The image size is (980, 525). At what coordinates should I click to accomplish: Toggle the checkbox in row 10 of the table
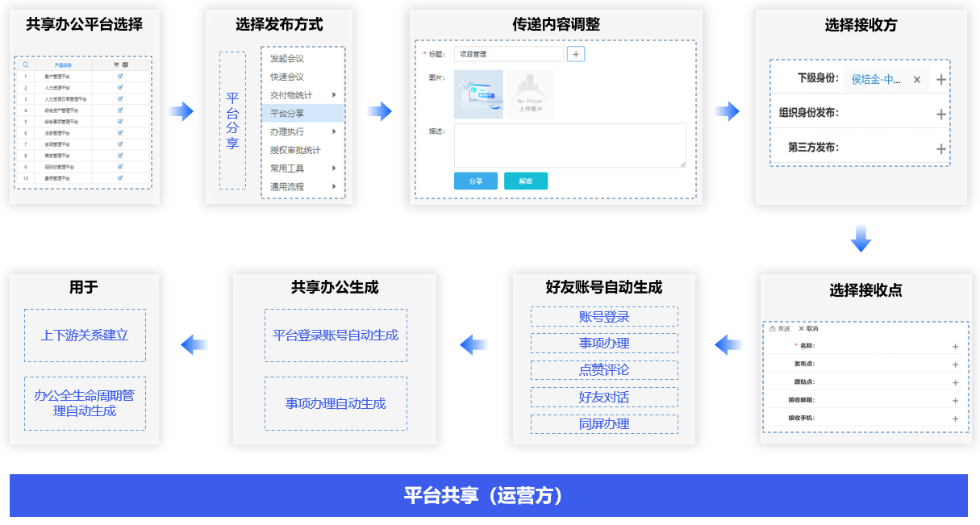(x=120, y=177)
